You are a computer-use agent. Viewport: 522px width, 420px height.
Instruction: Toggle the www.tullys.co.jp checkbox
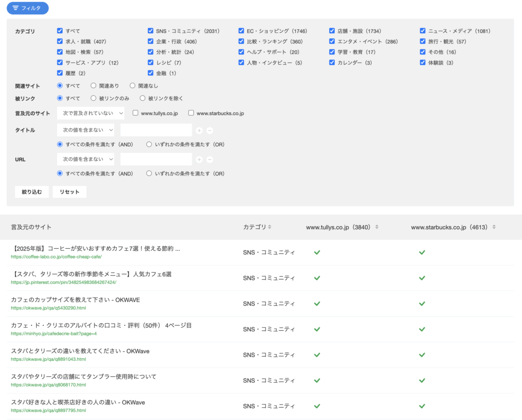pos(136,113)
